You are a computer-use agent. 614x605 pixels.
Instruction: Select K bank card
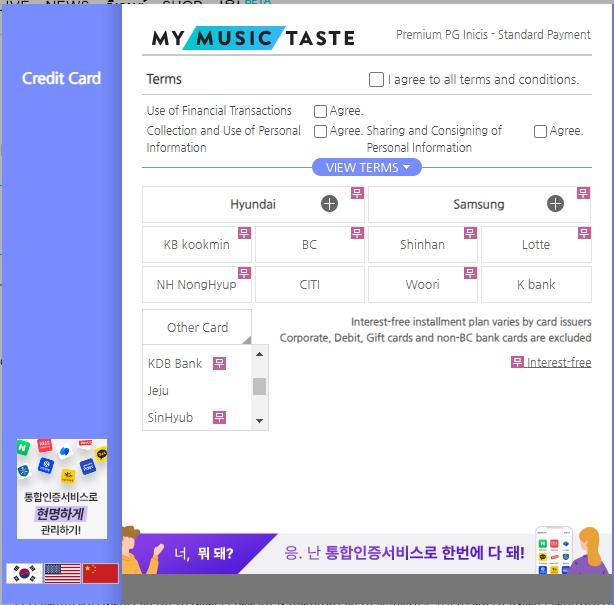(x=536, y=285)
